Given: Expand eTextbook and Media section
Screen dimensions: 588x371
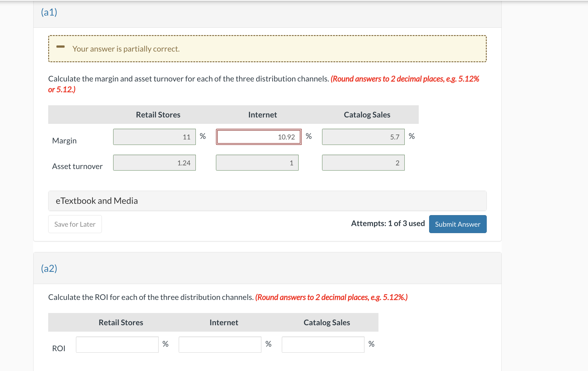Looking at the screenshot, I should click(97, 201).
